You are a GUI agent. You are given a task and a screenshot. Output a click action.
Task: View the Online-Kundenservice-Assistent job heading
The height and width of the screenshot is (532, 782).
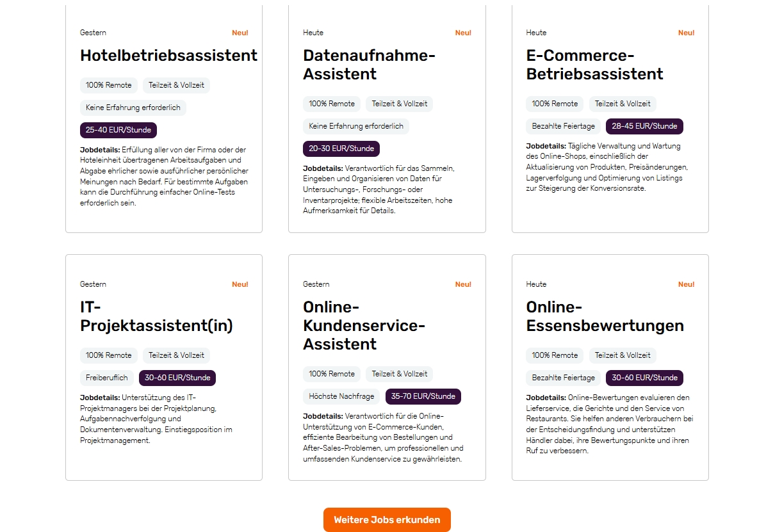point(364,326)
